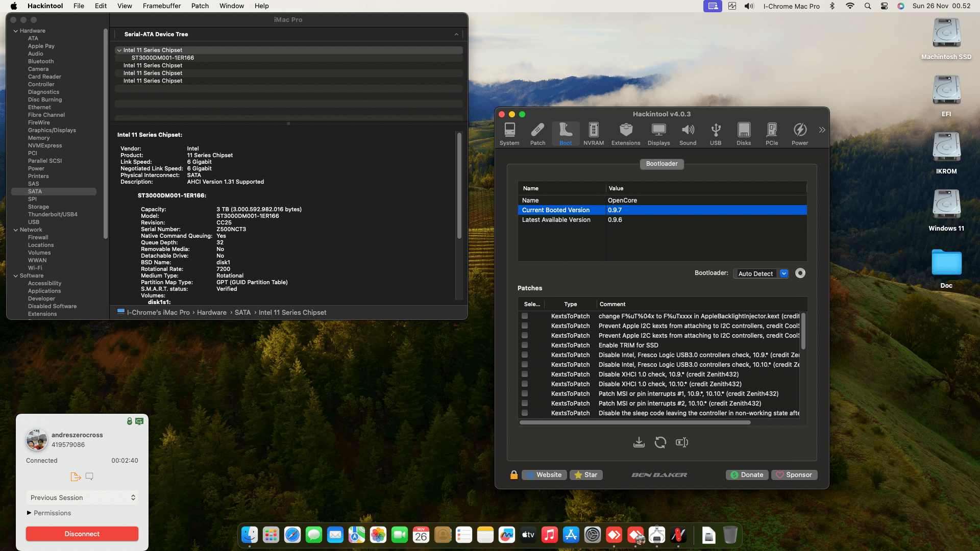Screen dimensions: 980x551
Task: Collapse the Serial-ATA Device Tree header chevron
Action: coord(456,34)
